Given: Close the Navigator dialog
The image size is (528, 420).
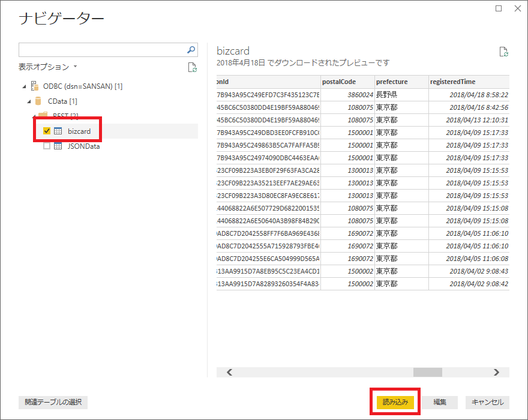Looking at the screenshot, I should click(x=518, y=8).
